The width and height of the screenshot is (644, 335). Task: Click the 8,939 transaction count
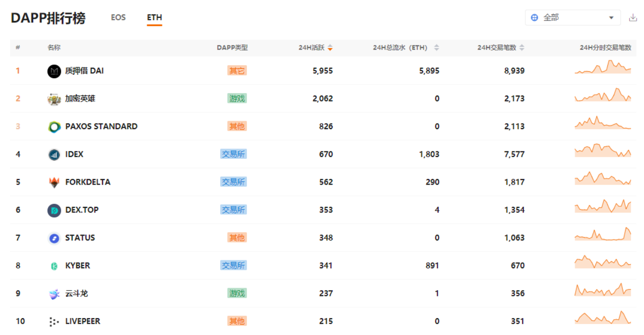tap(514, 71)
